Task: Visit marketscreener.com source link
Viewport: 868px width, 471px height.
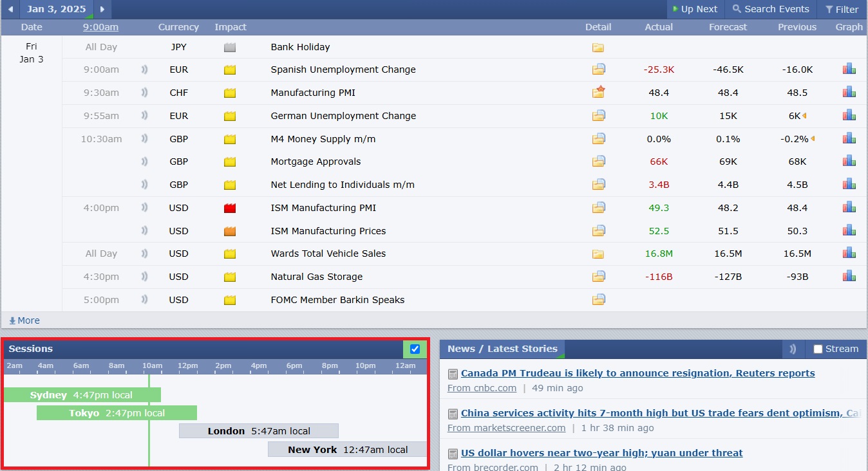Action: (506, 428)
